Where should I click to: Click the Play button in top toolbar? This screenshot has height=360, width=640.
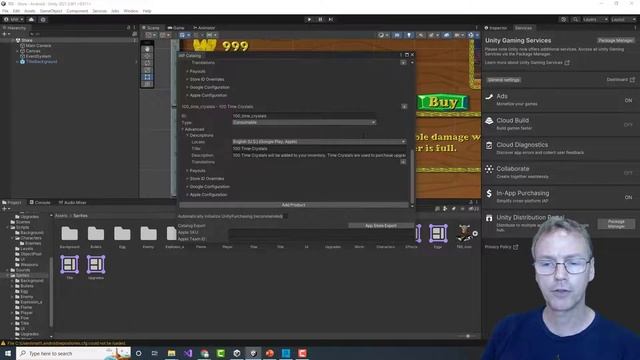pyautogui.click(x=309, y=19)
